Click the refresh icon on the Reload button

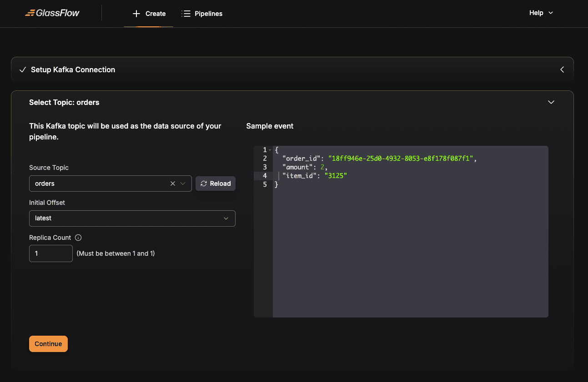click(x=204, y=184)
